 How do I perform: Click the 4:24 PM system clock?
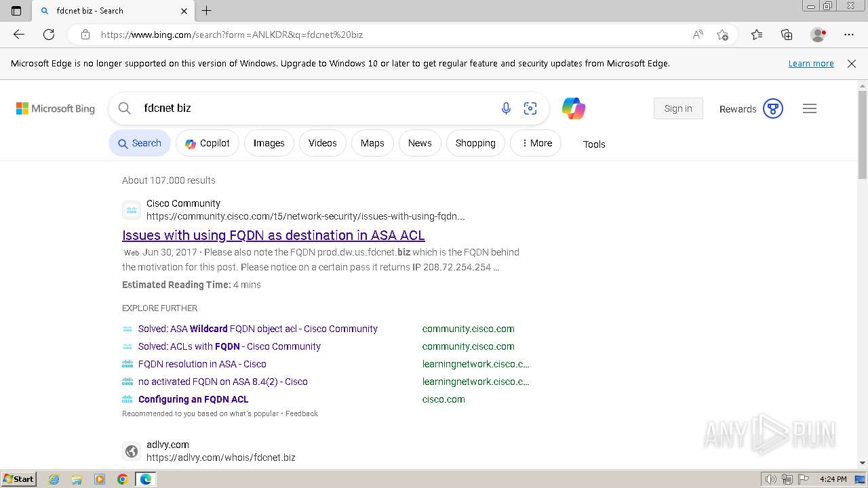[x=833, y=479]
